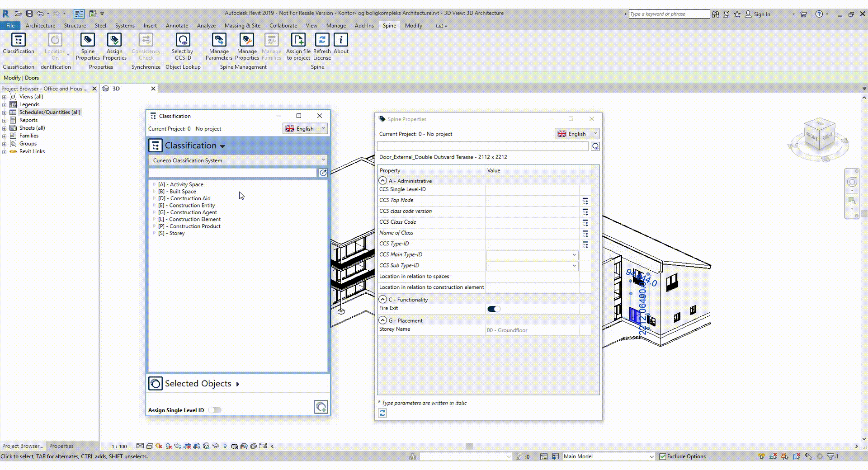This screenshot has height=470, width=868.
Task: Click assign icon at Classification panel bottom
Action: [x=321, y=407]
